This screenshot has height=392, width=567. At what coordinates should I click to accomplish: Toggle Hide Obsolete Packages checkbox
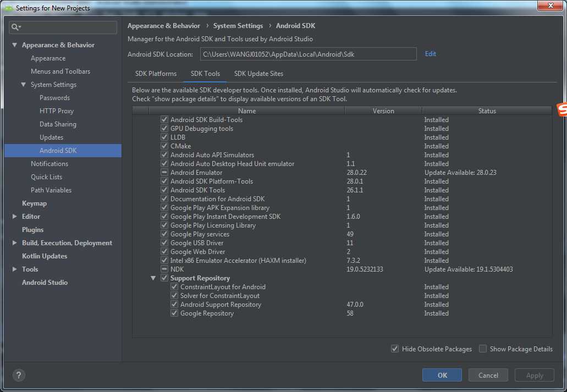395,349
